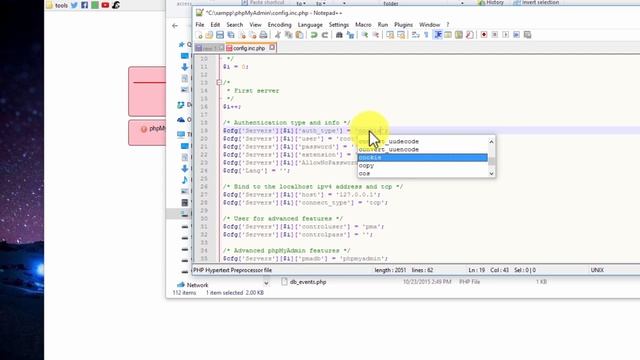Print the document using the printer icon

(x=263, y=35)
